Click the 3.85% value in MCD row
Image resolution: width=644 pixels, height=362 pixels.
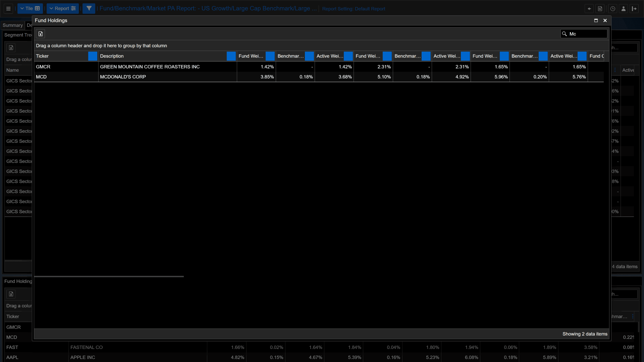pyautogui.click(x=267, y=77)
